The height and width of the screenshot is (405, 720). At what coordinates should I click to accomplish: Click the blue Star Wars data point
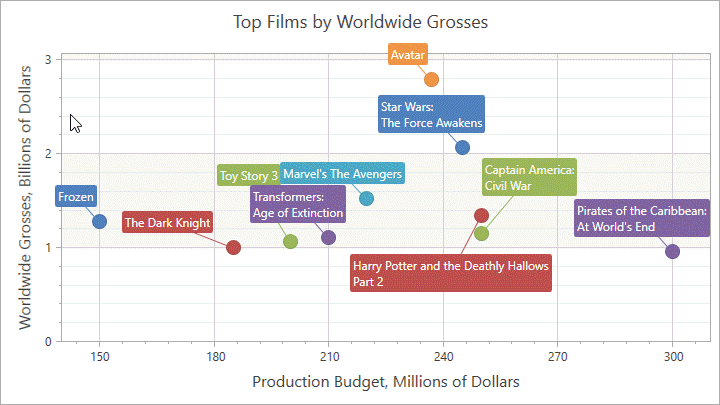462,147
